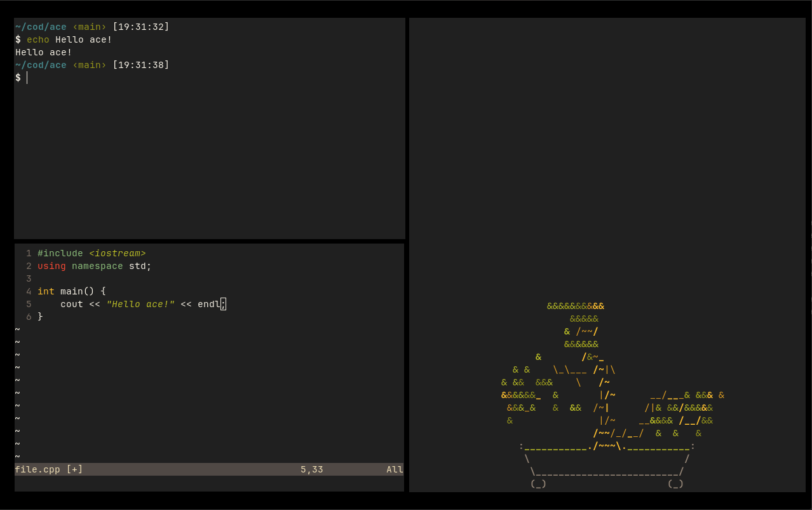812x510 pixels.
Task: Click the "Hello ace!" string literal
Action: click(140, 304)
